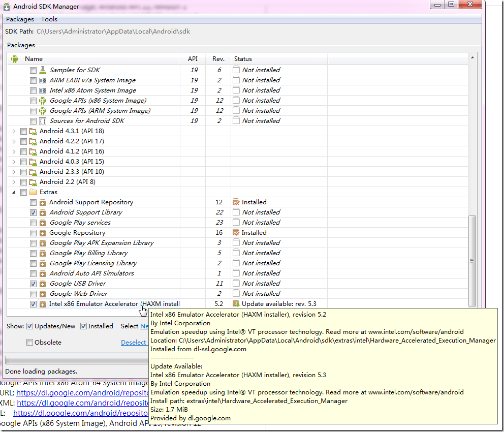This screenshot has height=432, width=504.
Task: Click the installed checkmark icon for Google Repository
Action: pyautogui.click(x=236, y=233)
